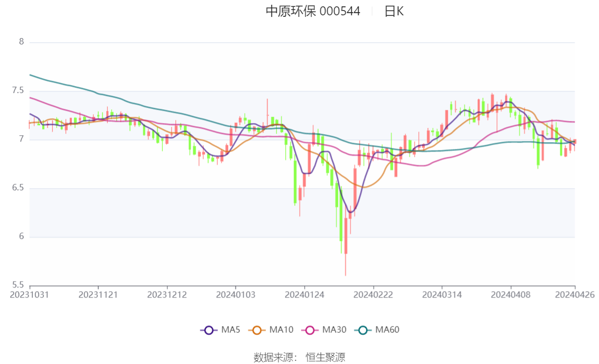Click the 5.5 price axis label
This screenshot has height=364, width=599.
coord(18,285)
